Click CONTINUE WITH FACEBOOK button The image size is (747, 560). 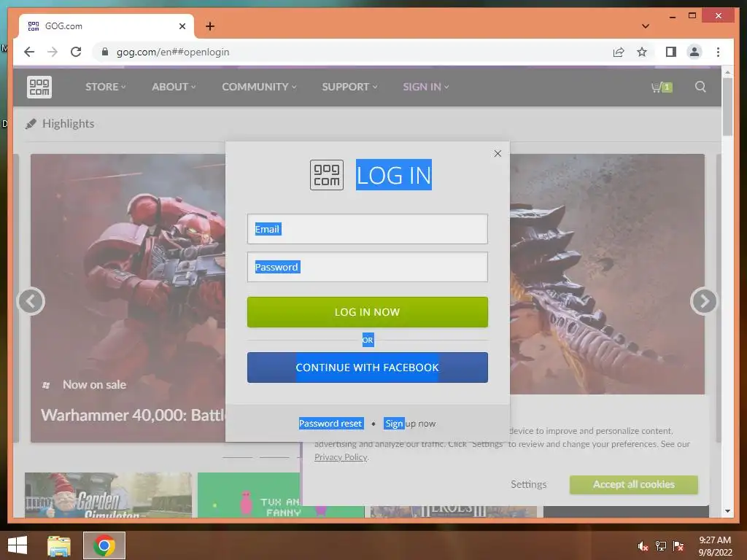click(368, 367)
